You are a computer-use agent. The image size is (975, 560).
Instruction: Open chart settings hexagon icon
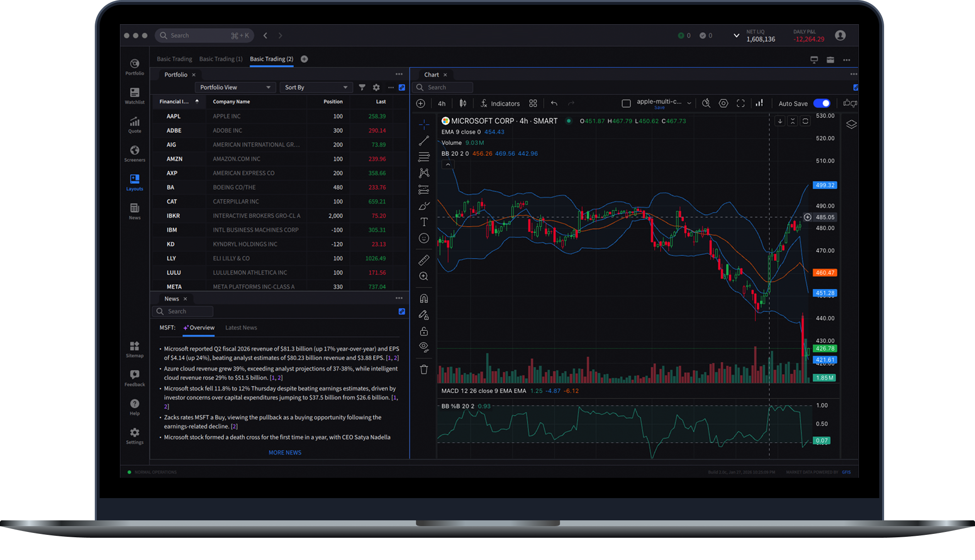724,103
